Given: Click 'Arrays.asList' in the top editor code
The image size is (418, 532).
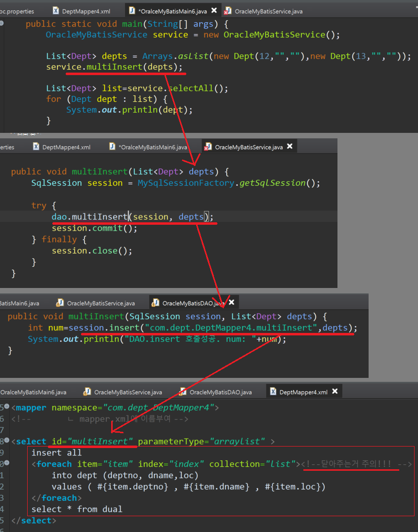Looking at the screenshot, I should [x=175, y=56].
